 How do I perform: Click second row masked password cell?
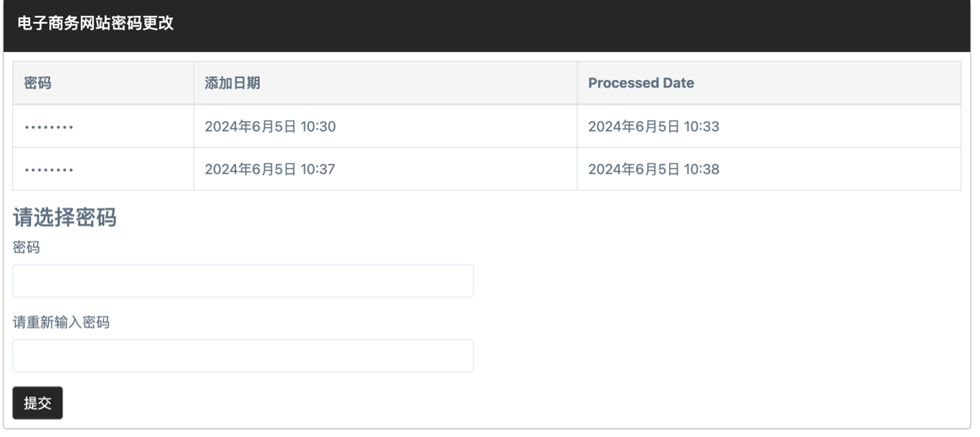coord(103,168)
